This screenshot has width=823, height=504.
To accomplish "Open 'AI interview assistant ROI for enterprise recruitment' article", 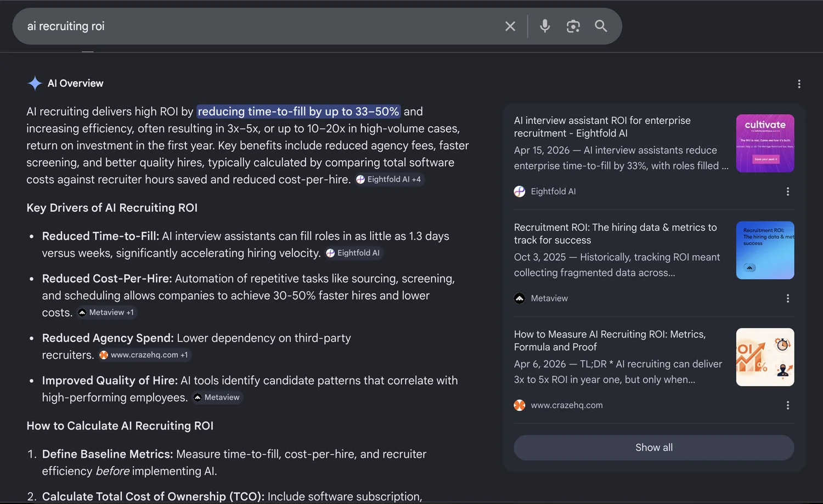I will (x=602, y=127).
